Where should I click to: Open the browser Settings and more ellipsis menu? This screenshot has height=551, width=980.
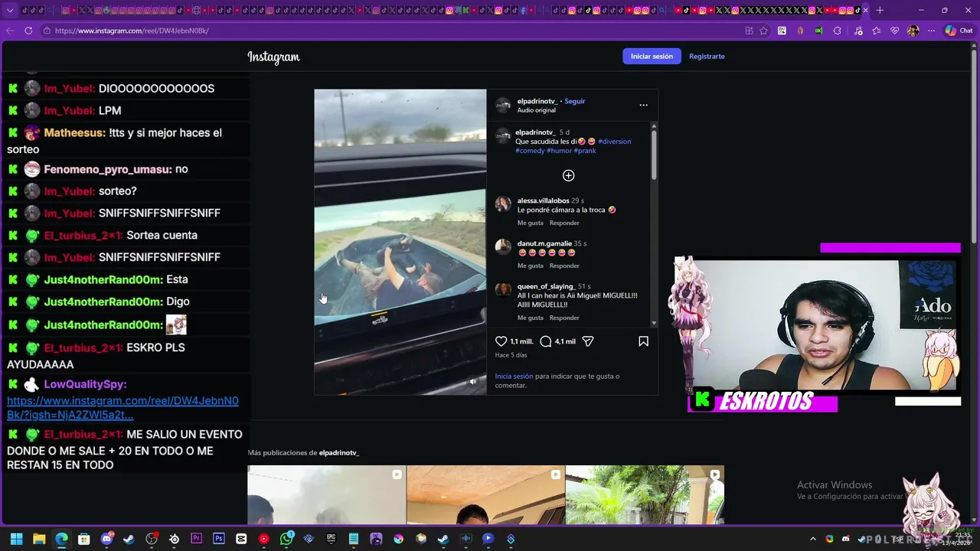click(931, 31)
